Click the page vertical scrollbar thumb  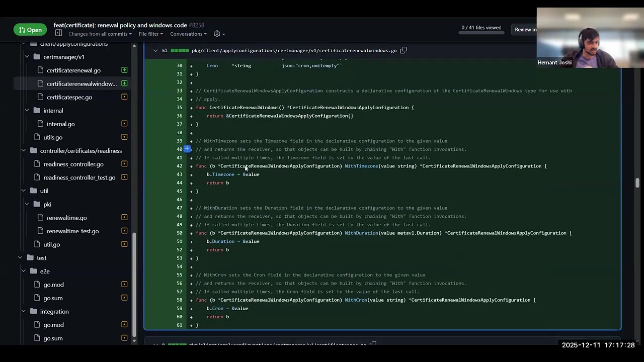pos(637,183)
